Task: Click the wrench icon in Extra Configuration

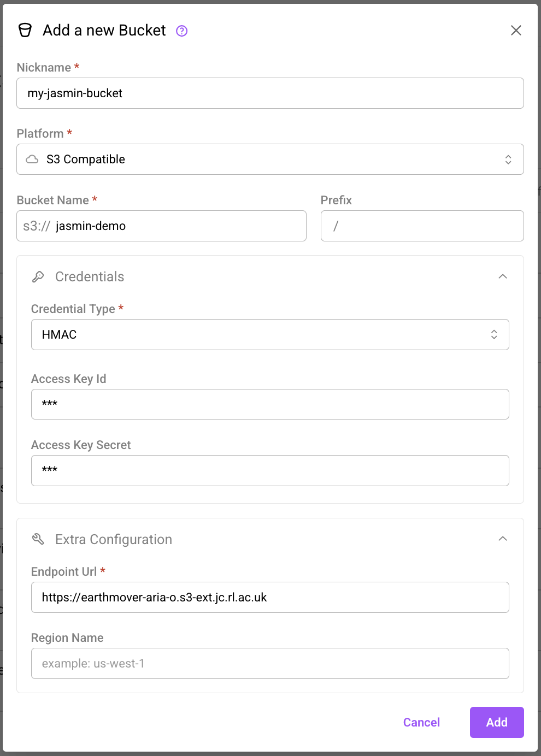Action: (38, 539)
